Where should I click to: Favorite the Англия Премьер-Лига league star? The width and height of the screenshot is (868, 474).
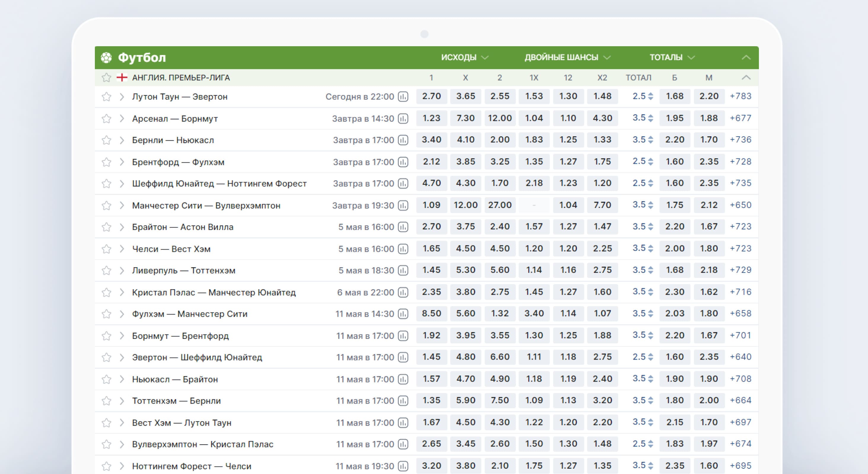coord(106,77)
